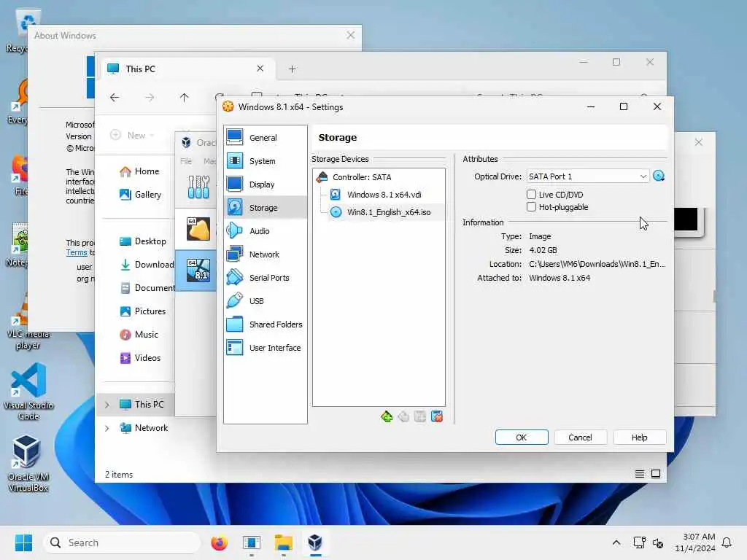747x560 pixels.
Task: Open Documents in File Explorer sidebar
Action: point(147,288)
